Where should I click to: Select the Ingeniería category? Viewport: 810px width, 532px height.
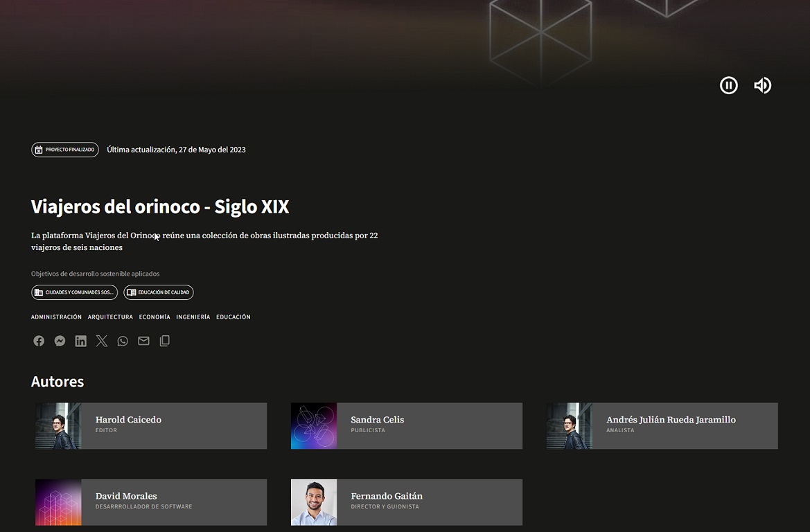coord(193,317)
